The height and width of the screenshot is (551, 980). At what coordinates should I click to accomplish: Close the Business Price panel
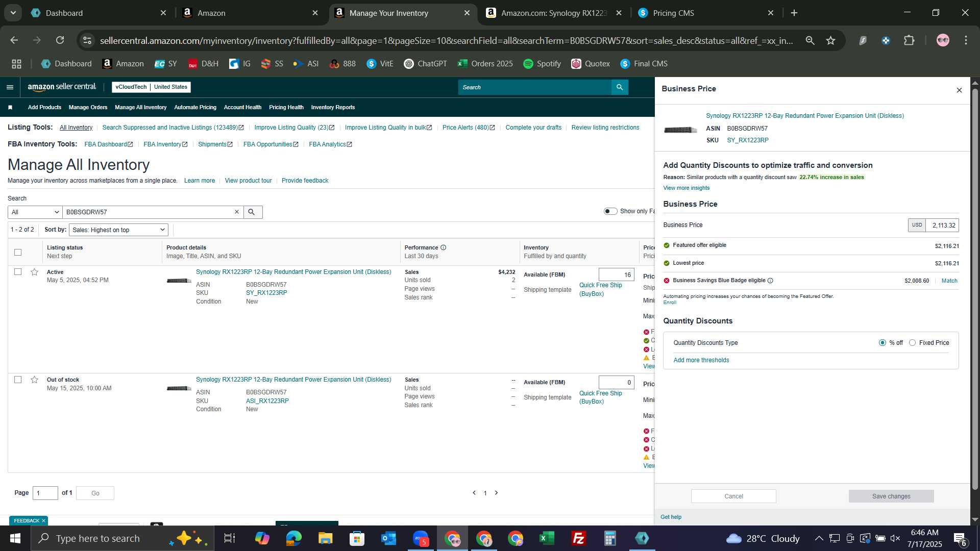pyautogui.click(x=959, y=90)
